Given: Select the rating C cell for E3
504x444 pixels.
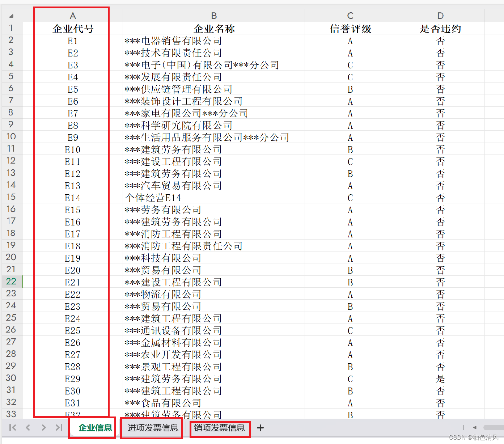Looking at the screenshot, I should [350, 65].
